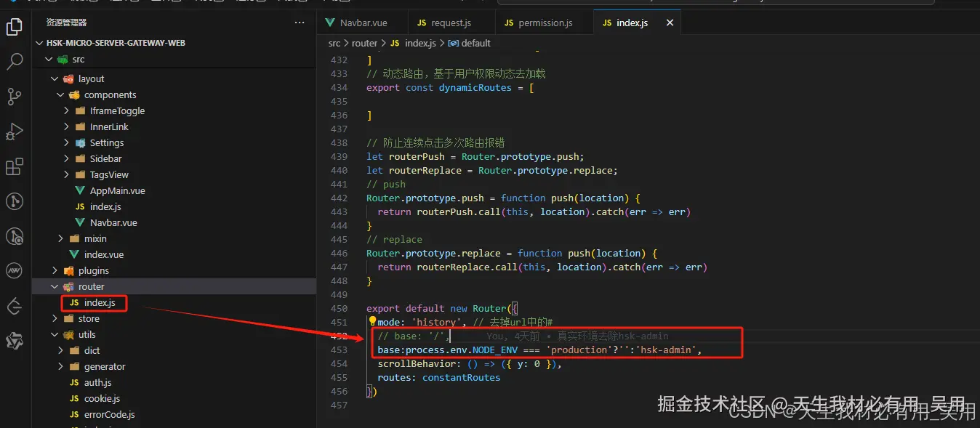Open the circular AW logo view in activity bar
Screen dimensions: 980x428
pos(15,271)
